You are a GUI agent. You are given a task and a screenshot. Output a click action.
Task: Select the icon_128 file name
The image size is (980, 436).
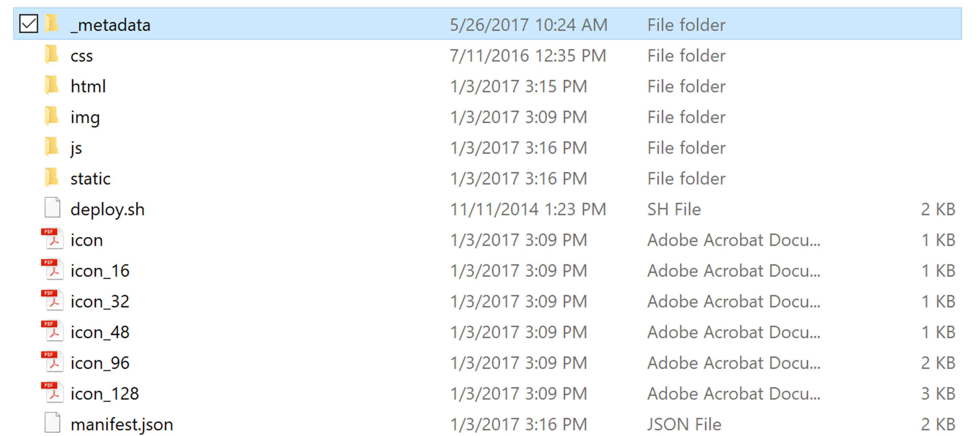105,393
